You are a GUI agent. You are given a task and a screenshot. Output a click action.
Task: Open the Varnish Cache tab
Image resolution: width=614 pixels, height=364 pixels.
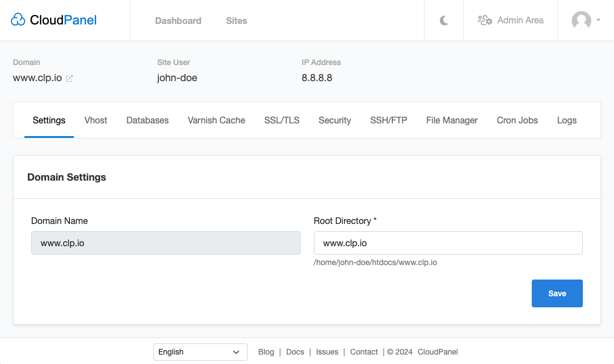tap(216, 120)
